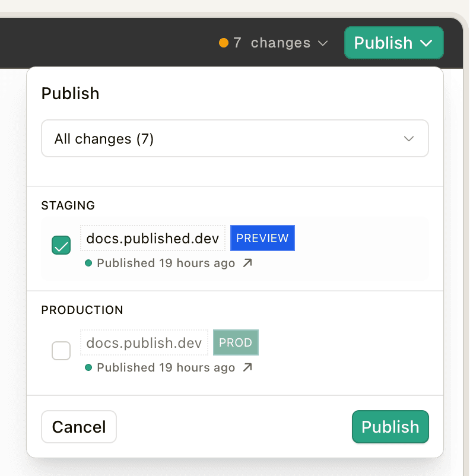Click the STAGING section header
This screenshot has height=476, width=470.
tap(68, 205)
